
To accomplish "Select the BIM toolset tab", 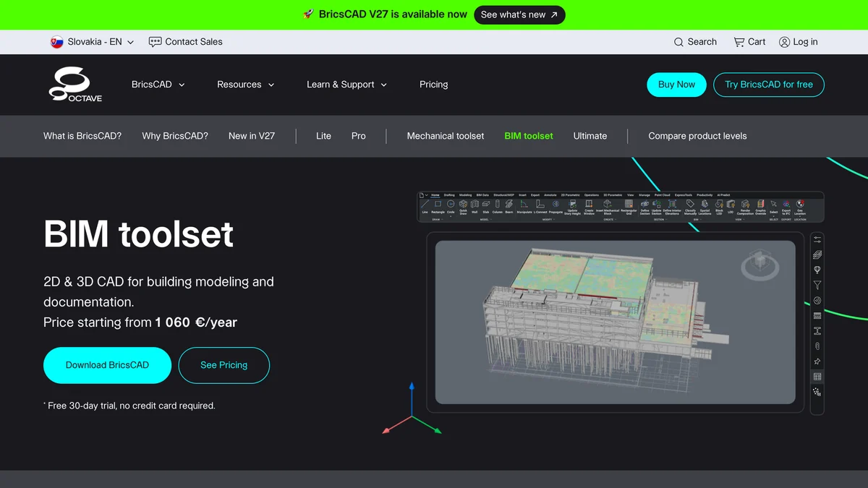I will 529,136.
